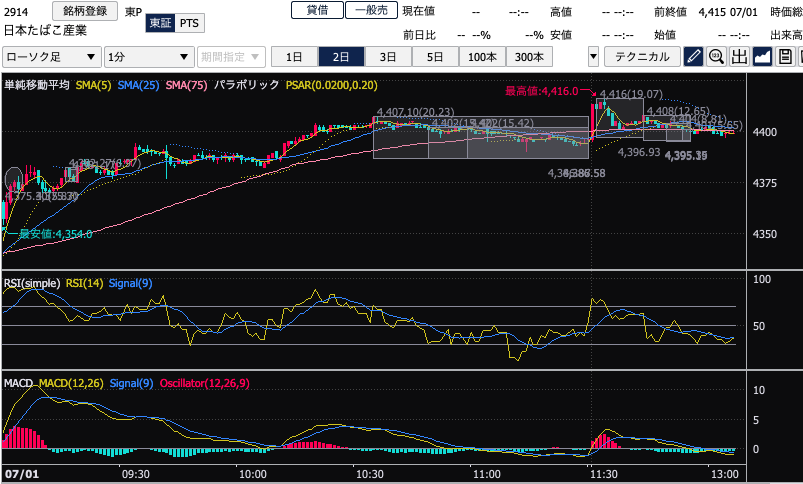
Task: Click the magnifier zoom icon
Action: point(716,57)
